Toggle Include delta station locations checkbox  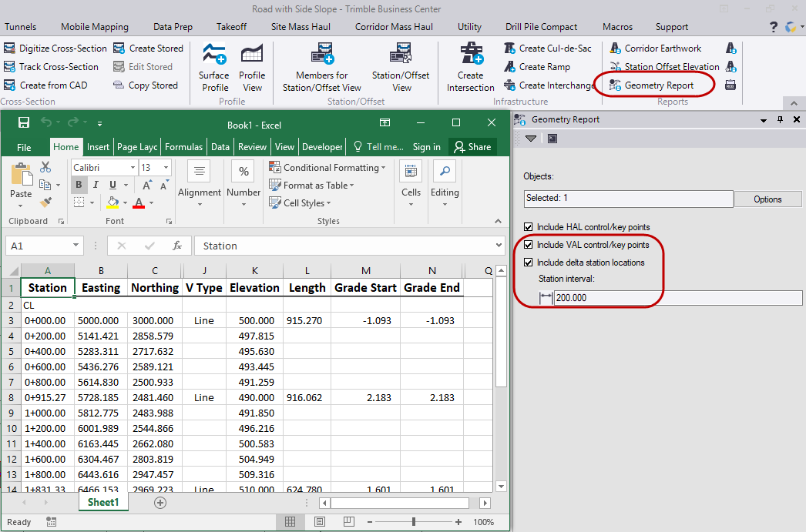coord(528,263)
